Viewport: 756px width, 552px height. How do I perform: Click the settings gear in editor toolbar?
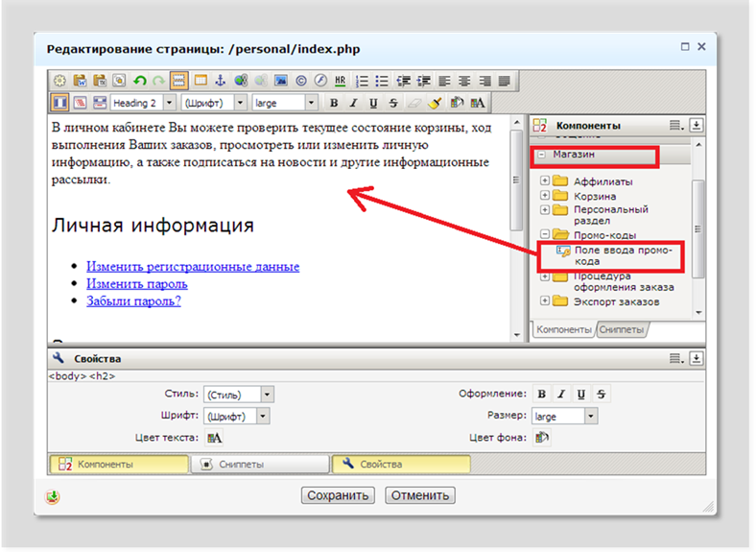click(x=59, y=82)
